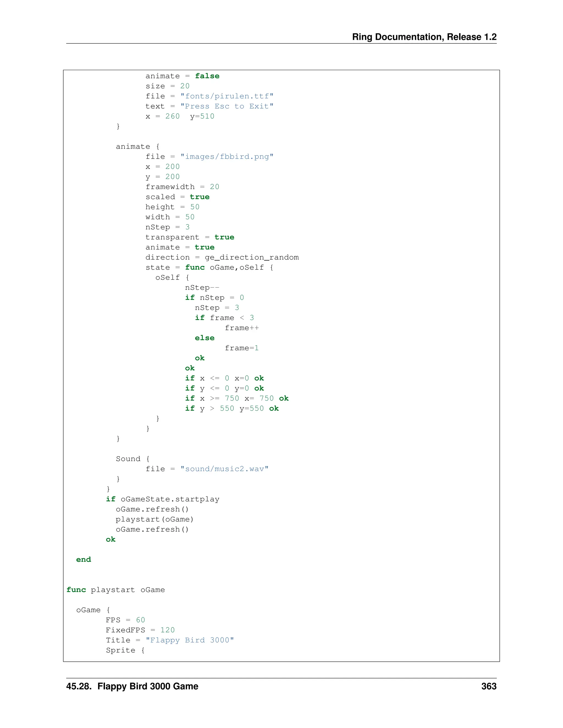The width and height of the screenshot is (563, 728).
Task: Click the "images/fbbird.png" file string
Action: coord(227,157)
